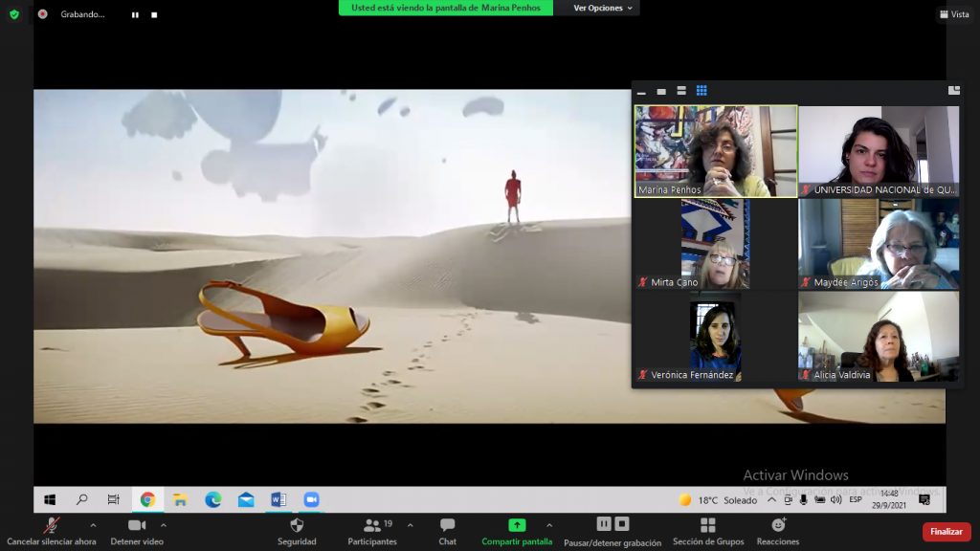Expand the share screen options arrow

tap(549, 525)
